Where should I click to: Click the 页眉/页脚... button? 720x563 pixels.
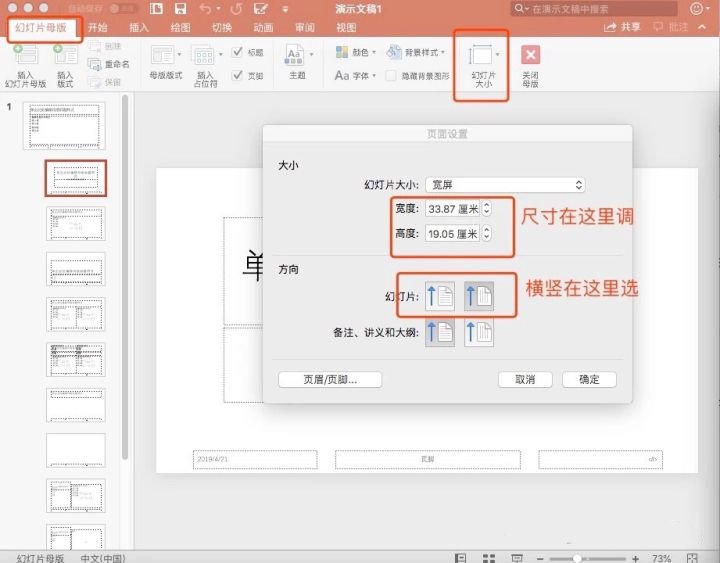(x=330, y=380)
